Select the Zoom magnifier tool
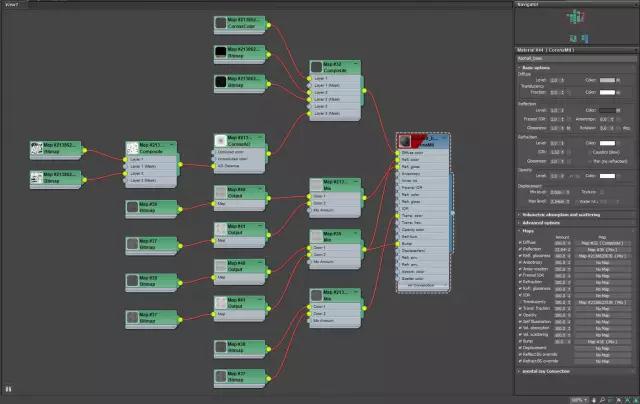This screenshot has width=640, height=404. (602, 400)
